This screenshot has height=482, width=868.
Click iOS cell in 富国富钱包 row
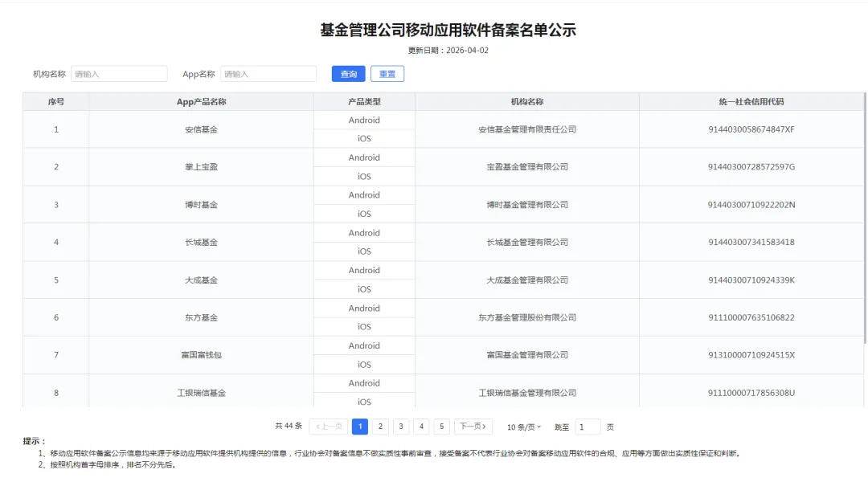coord(364,364)
